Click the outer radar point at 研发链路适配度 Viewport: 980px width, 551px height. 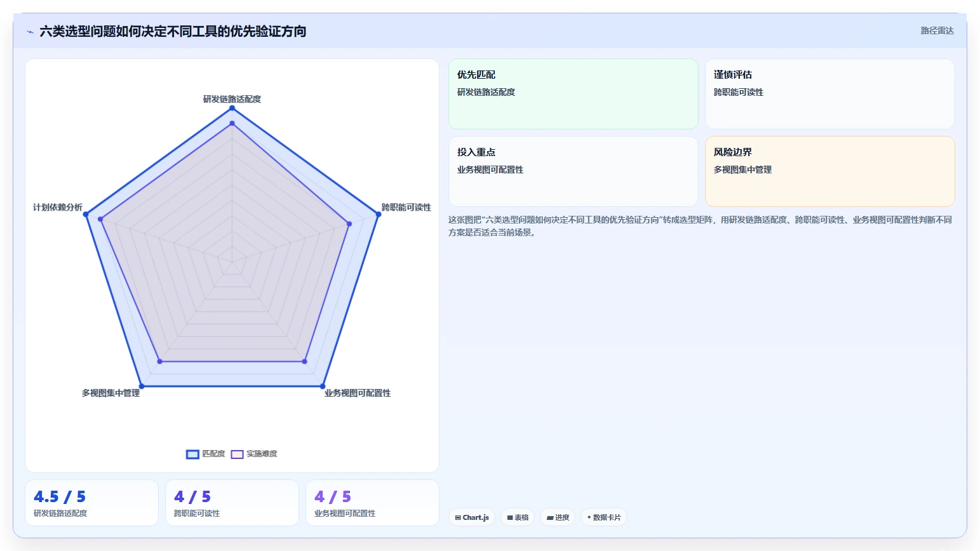coord(232,108)
